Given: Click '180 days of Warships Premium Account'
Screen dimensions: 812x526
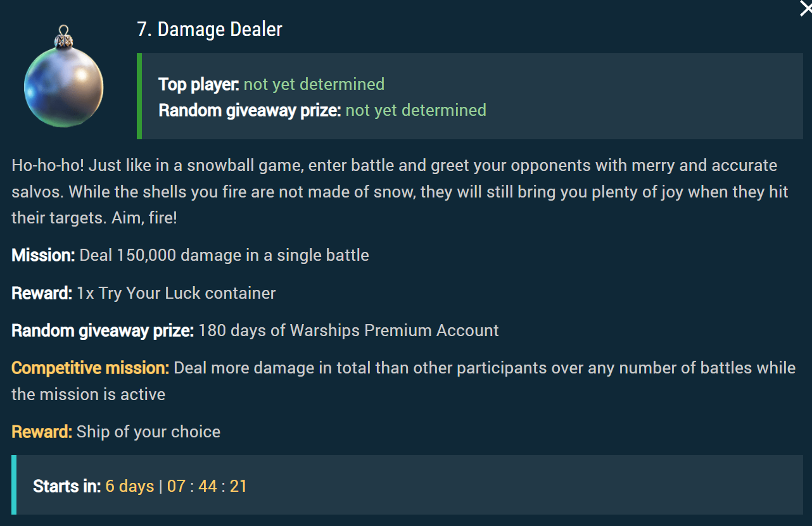Looking at the screenshot, I should [x=348, y=330].
